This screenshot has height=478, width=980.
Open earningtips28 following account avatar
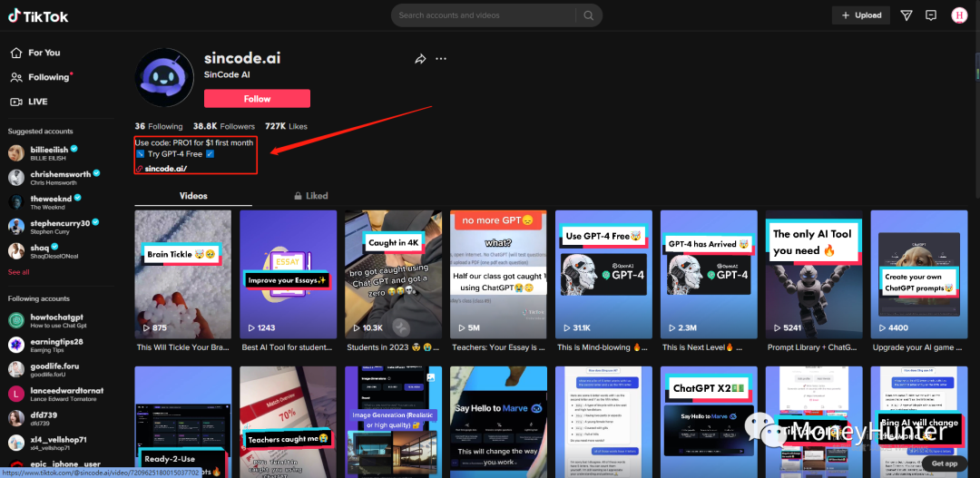(16, 345)
